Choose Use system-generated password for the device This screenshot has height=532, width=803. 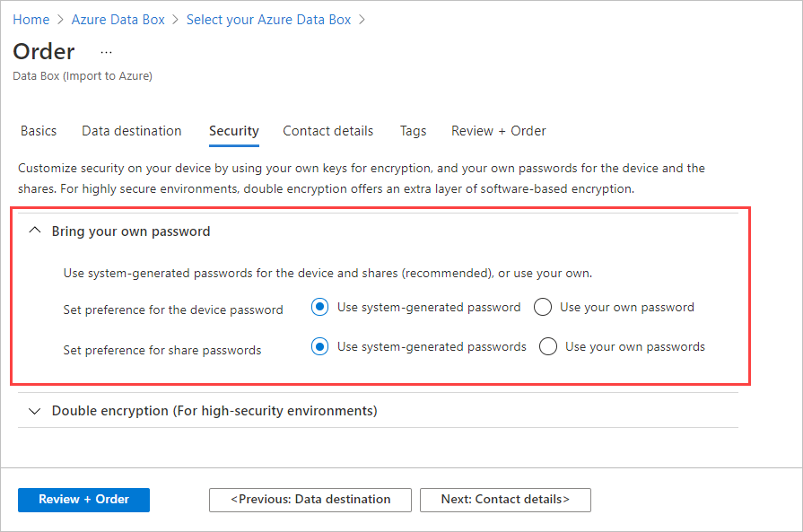(x=319, y=307)
